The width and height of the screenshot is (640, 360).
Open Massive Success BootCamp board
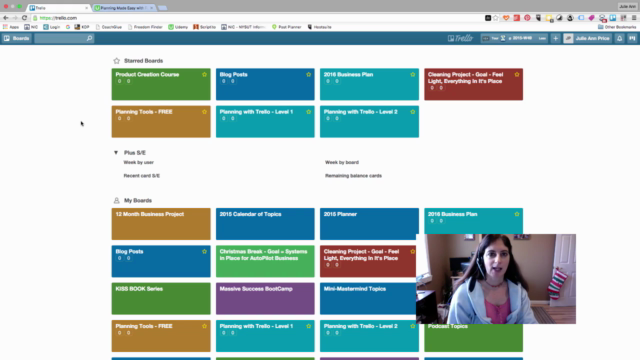[265, 298]
